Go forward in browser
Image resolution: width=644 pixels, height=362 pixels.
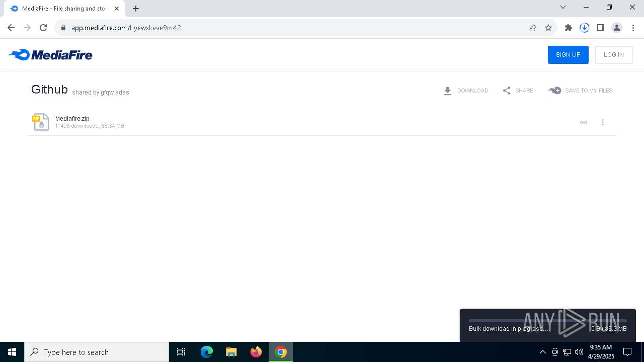coord(27,28)
